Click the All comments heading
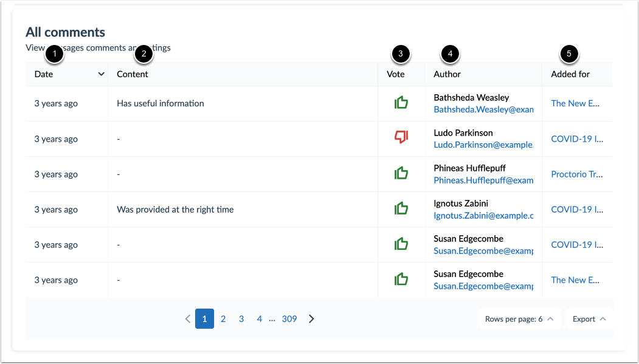639x364 pixels. pyautogui.click(x=65, y=32)
